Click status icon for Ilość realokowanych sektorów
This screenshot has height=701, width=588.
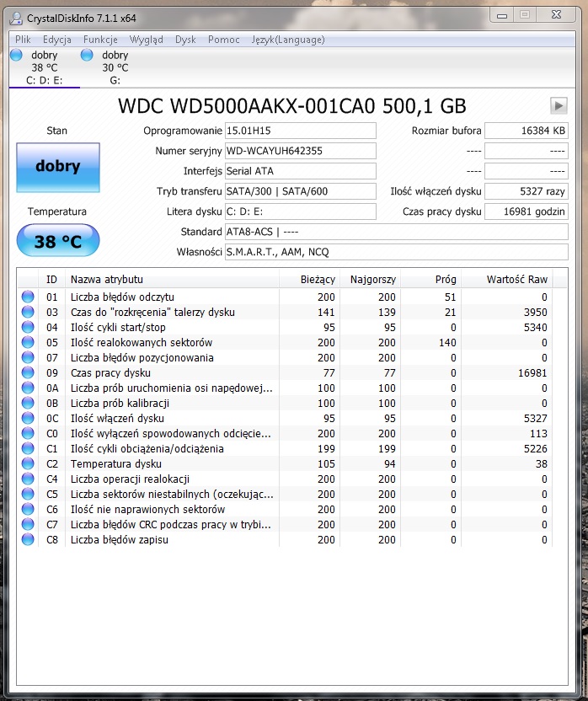coord(28,342)
